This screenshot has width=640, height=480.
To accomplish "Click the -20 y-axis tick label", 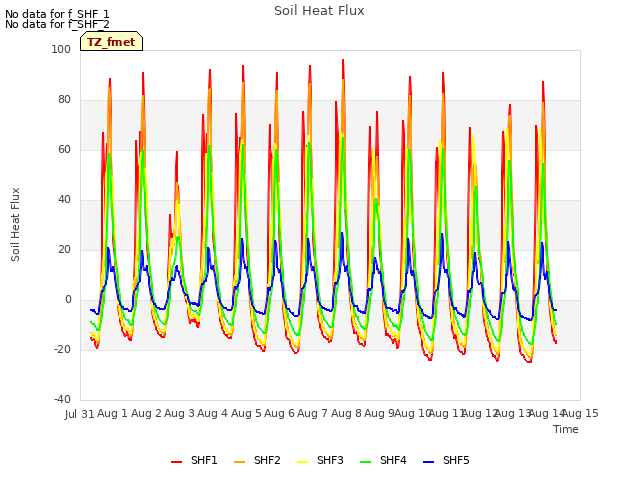I will tap(62, 349).
